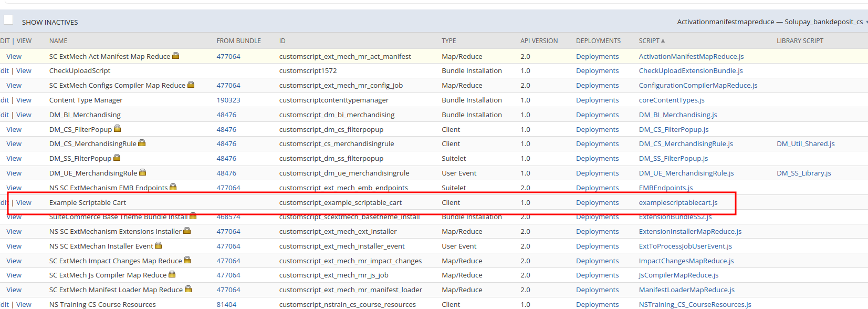
Task: Click lock icon next to DM_CS_MerchandisingRule
Action: (x=142, y=143)
